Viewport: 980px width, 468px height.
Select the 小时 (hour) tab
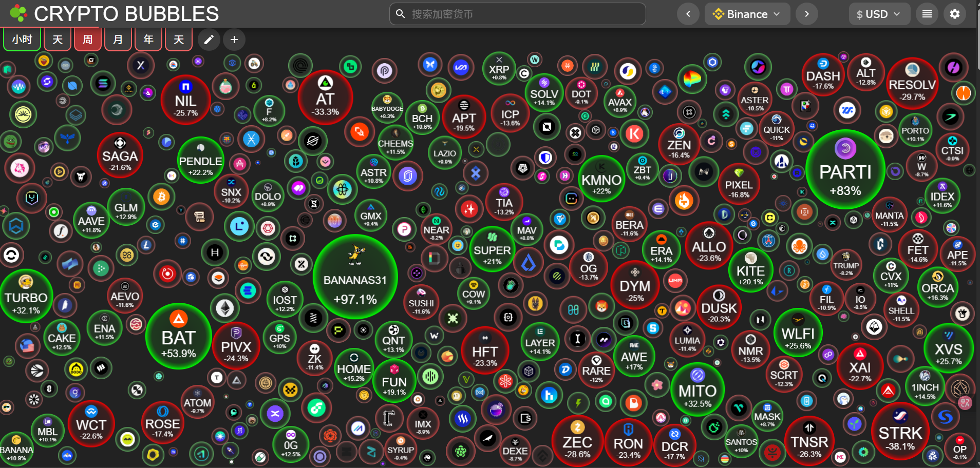tap(22, 40)
